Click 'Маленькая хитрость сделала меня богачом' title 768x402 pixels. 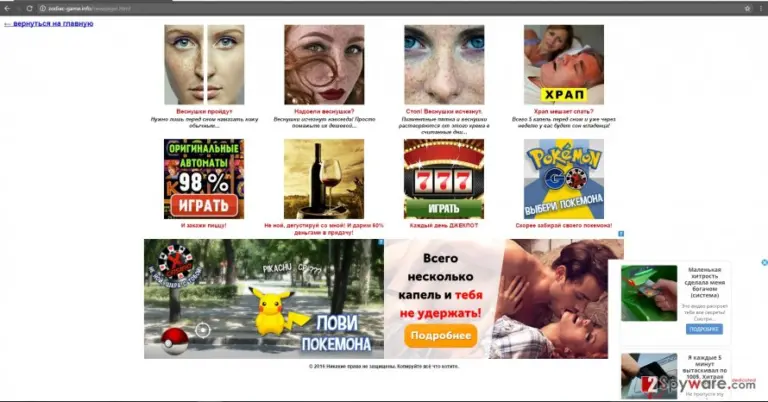tap(704, 283)
